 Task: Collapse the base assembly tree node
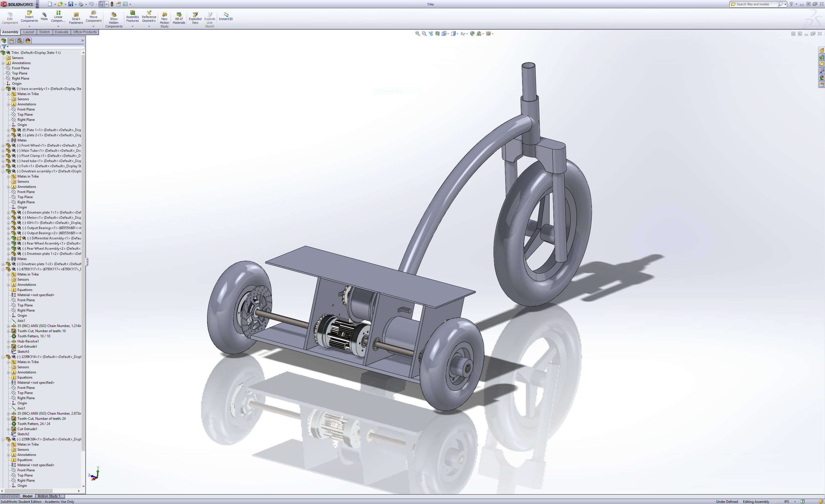point(3,89)
